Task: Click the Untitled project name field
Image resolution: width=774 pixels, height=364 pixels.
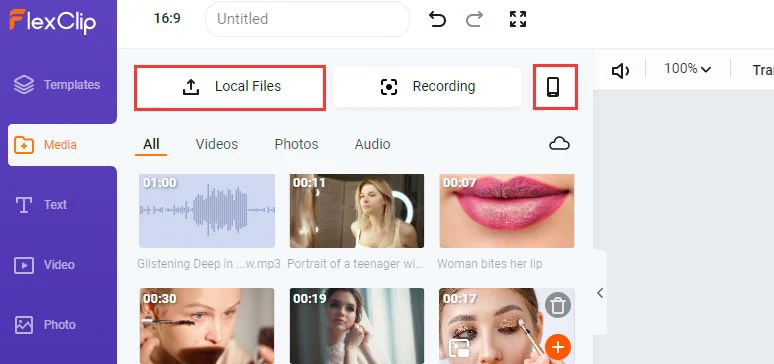Action: (307, 19)
